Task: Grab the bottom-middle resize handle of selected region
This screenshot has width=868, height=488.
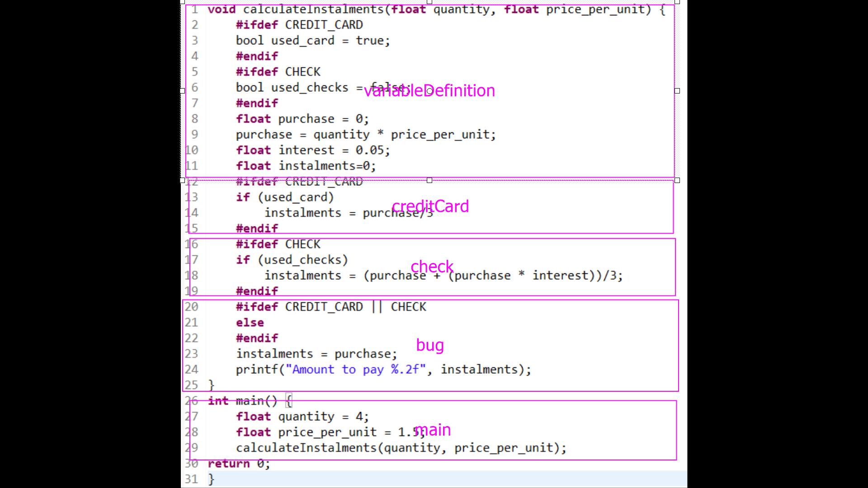Action: point(429,180)
